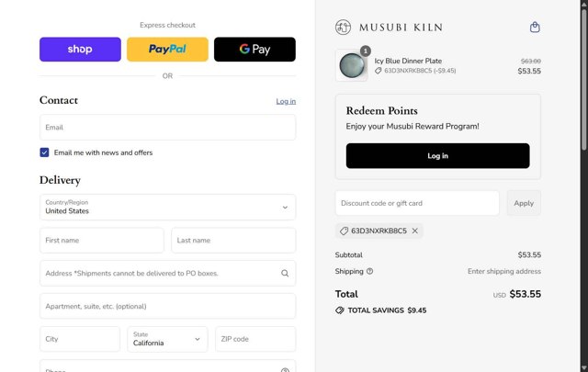This screenshot has height=372, width=588.
Task: Click the Icy Blue Dinner Plate product name
Action: point(408,61)
